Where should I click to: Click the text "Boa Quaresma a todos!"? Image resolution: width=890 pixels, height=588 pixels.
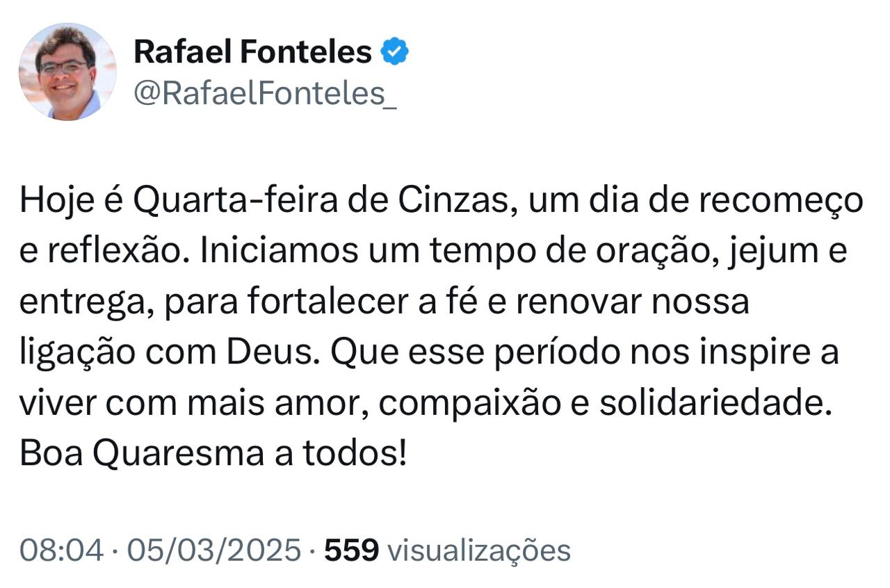point(212,455)
